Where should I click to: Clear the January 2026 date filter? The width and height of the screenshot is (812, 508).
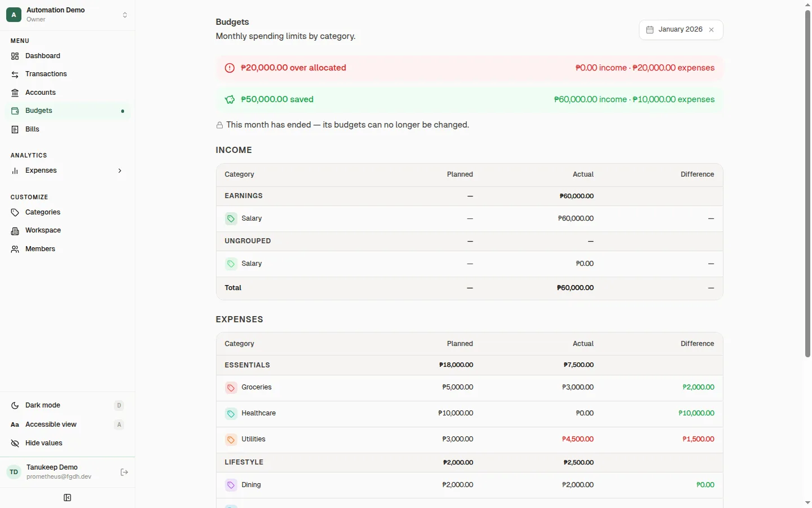[712, 30]
